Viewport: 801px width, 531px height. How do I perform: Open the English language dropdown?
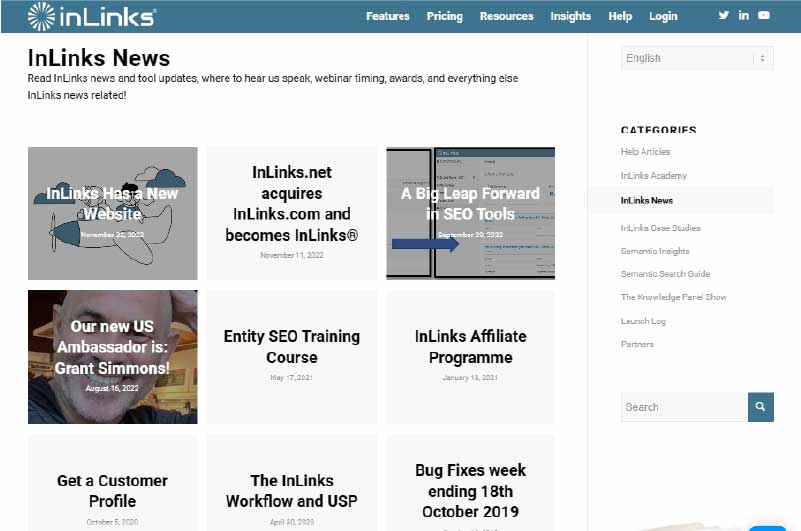(x=697, y=58)
